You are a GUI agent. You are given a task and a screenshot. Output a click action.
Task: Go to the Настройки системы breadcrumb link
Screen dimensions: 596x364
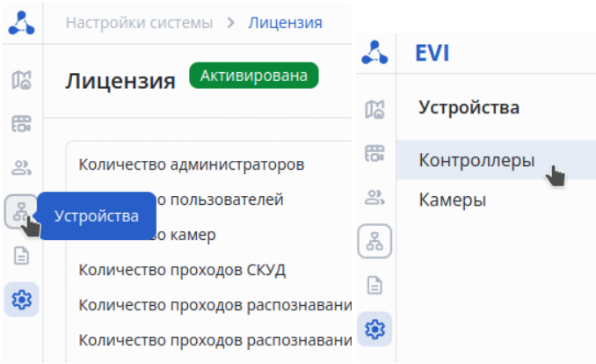[x=140, y=22]
